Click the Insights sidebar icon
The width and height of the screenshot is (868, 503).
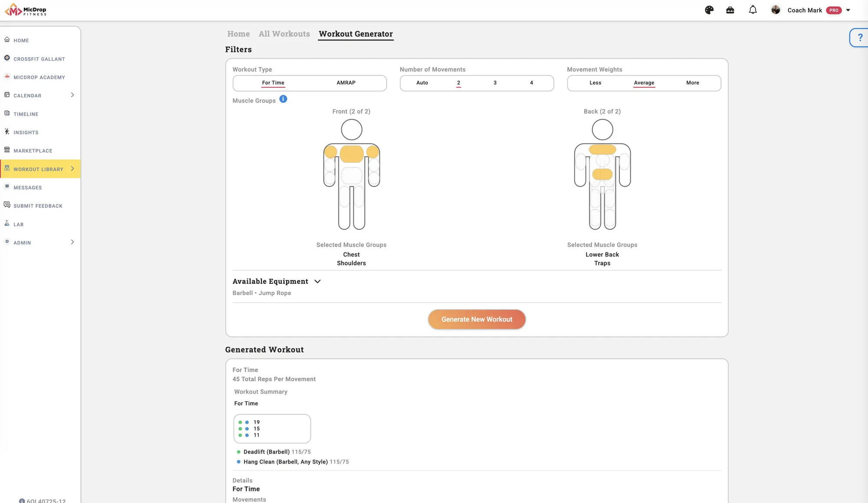tap(7, 132)
